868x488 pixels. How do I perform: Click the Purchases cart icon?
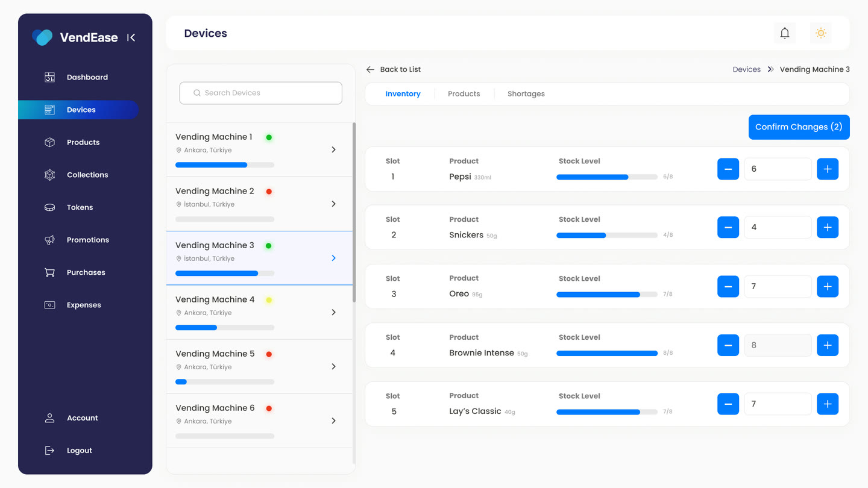(x=50, y=272)
